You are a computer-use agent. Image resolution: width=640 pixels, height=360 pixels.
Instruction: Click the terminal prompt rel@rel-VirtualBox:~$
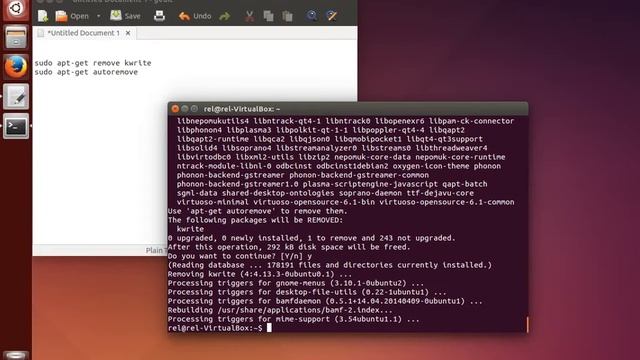tap(215, 328)
